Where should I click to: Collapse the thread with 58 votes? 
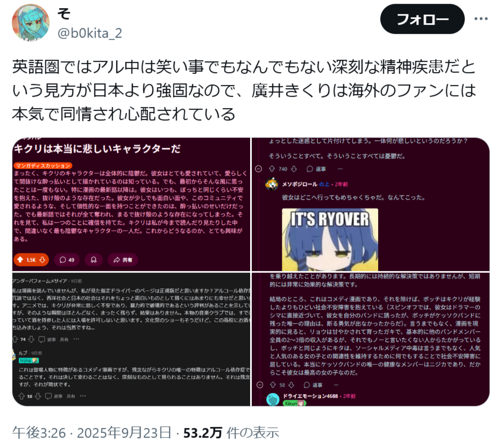(x=260, y=384)
